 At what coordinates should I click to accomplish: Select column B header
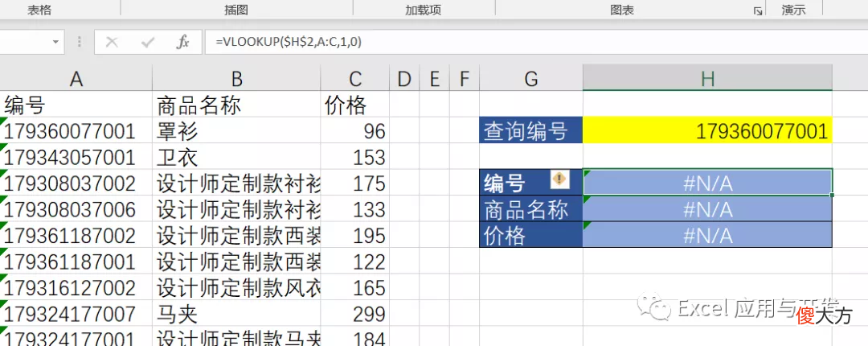pos(236,80)
